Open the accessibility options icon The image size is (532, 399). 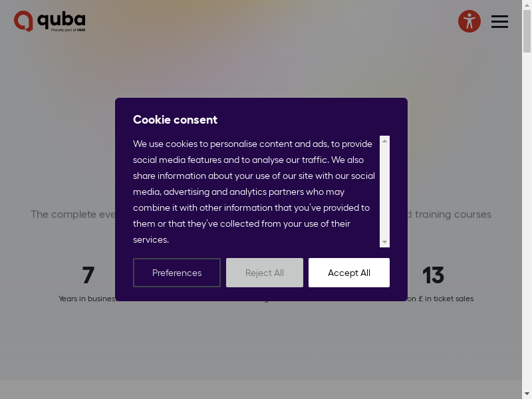[469, 21]
